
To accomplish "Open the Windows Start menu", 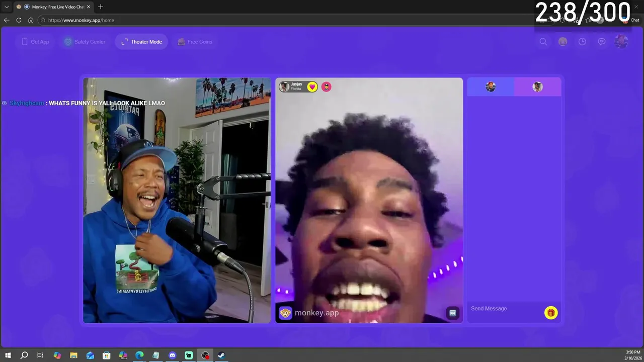I will 8,355.
